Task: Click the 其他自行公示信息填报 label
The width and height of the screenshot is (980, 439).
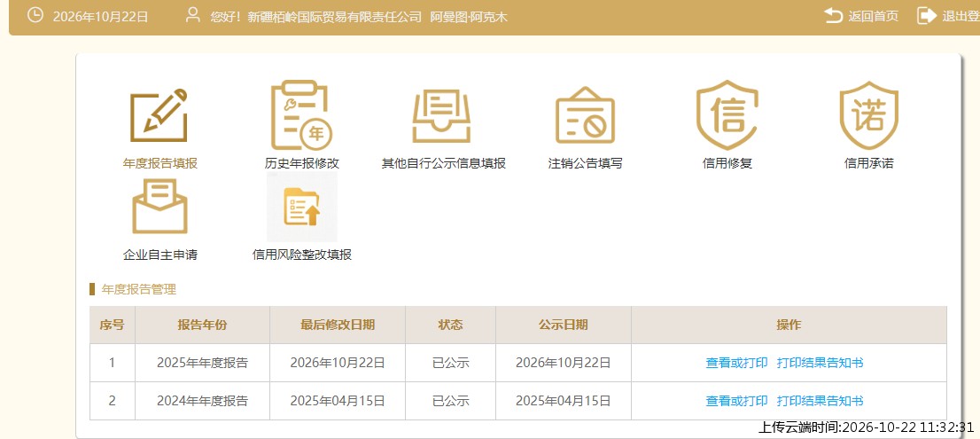Action: coord(444,164)
